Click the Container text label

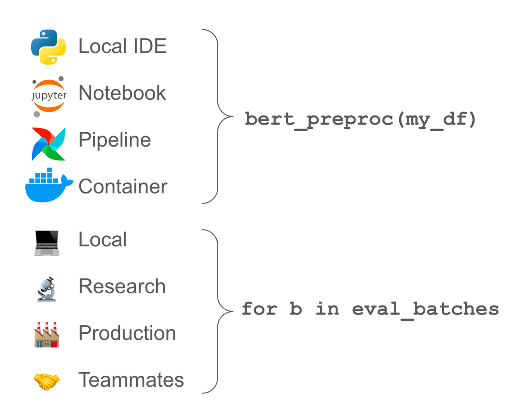123,187
